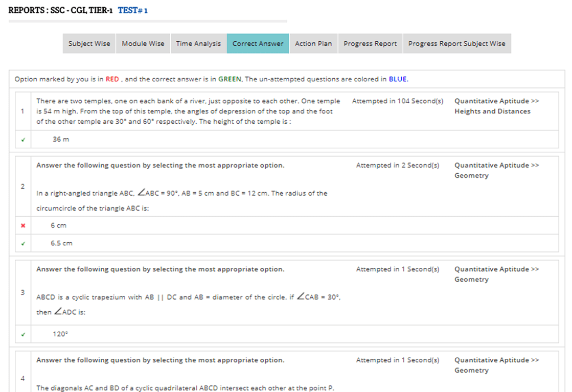
Task: Switch to Progress Report Subject Wise tab
Action: (x=456, y=44)
